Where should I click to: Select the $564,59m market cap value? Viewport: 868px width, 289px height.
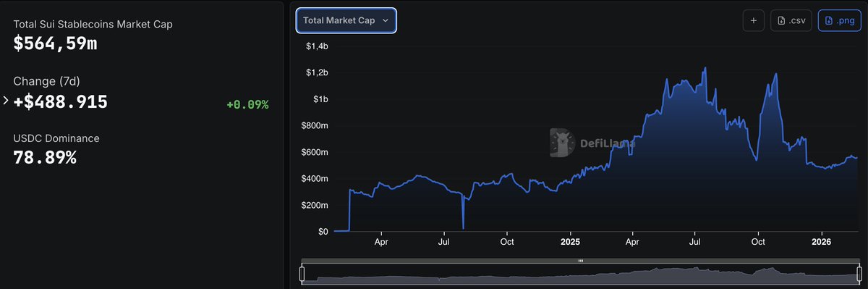(x=56, y=43)
